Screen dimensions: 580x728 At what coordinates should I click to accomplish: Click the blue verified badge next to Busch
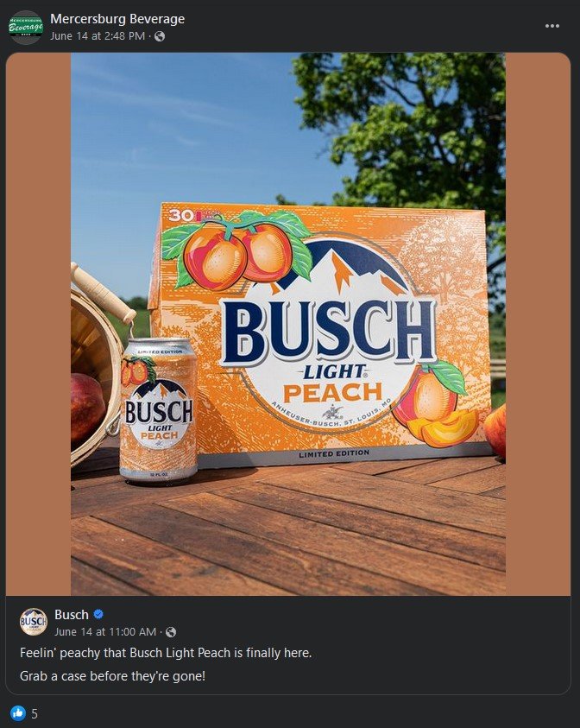click(x=98, y=614)
